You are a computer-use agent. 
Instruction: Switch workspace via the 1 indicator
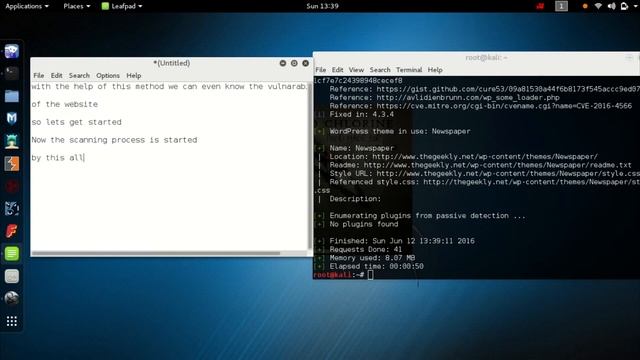pyautogui.click(x=561, y=6)
